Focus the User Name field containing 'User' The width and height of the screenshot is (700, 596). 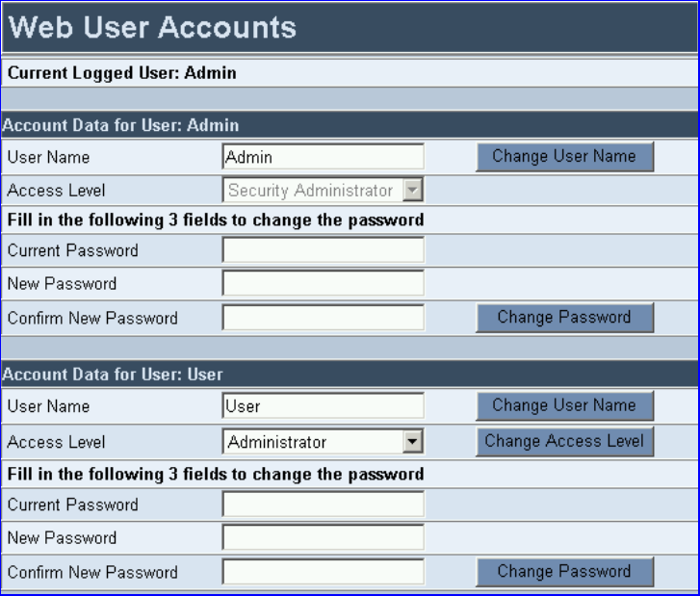[323, 405]
